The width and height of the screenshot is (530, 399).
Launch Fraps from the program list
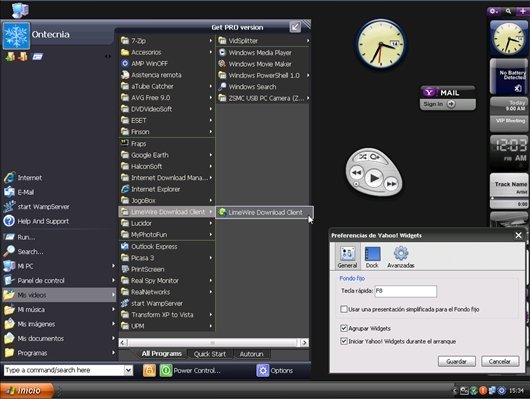point(167,144)
